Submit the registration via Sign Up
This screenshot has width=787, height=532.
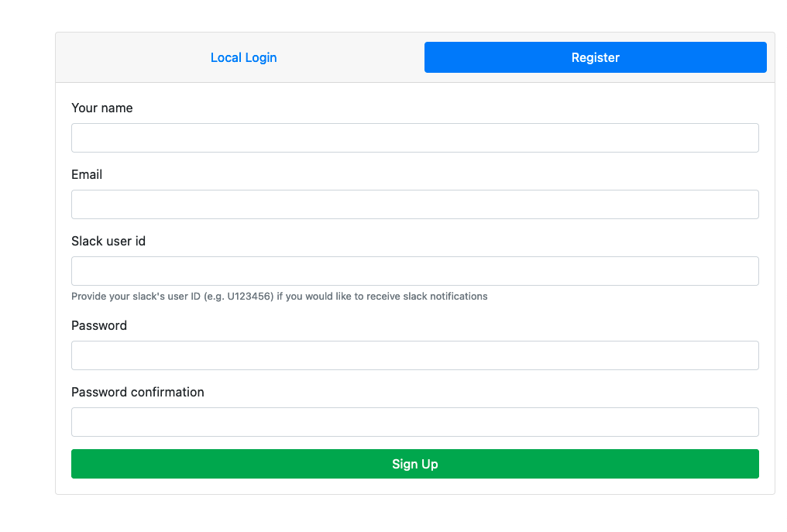click(414, 463)
